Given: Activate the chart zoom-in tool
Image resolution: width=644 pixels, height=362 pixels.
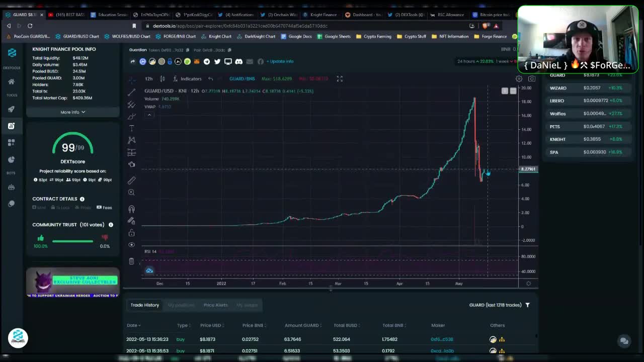Looking at the screenshot, I should 131,192.
